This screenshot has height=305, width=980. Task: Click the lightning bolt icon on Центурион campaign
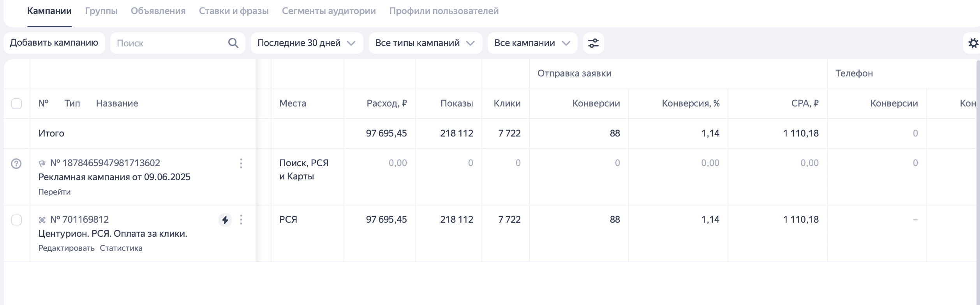(x=225, y=220)
